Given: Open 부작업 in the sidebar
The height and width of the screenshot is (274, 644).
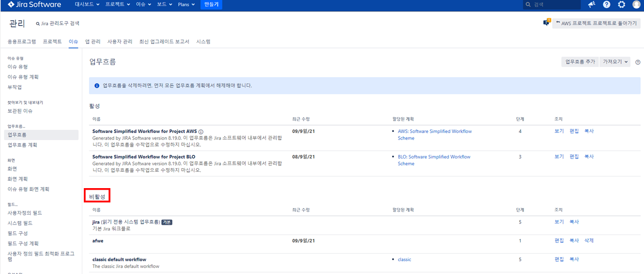Looking at the screenshot, I should [14, 87].
